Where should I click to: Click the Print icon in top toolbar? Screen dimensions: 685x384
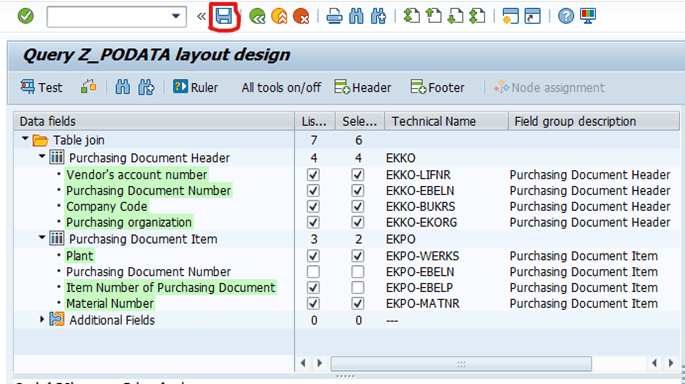point(334,17)
